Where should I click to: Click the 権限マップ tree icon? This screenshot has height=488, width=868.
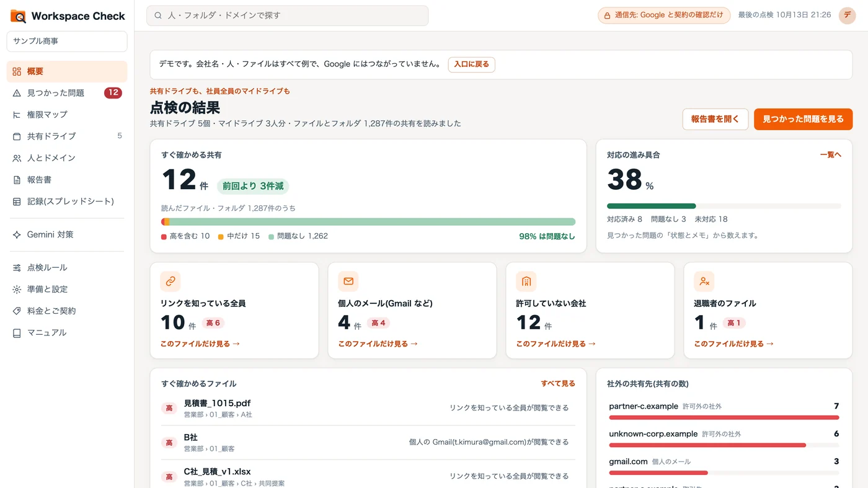(x=17, y=115)
